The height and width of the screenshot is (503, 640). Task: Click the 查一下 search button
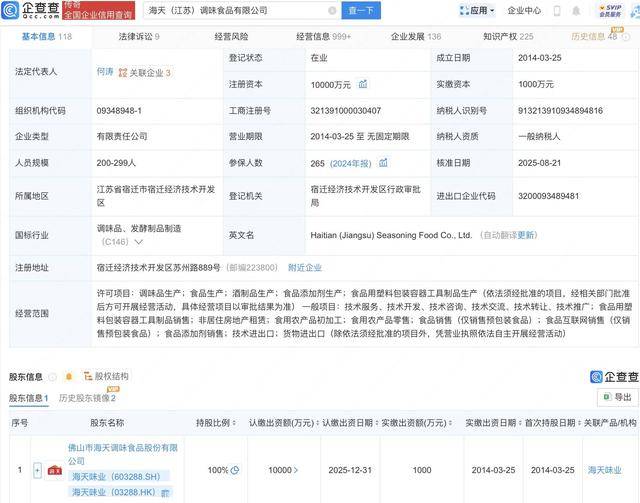(x=361, y=11)
